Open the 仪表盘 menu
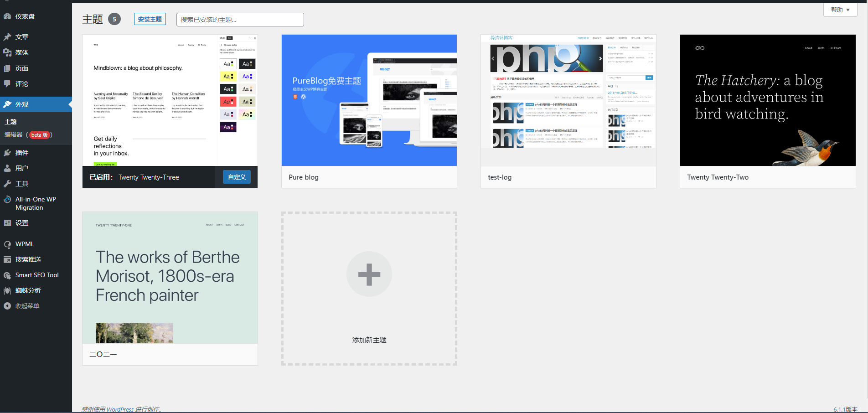 point(36,16)
